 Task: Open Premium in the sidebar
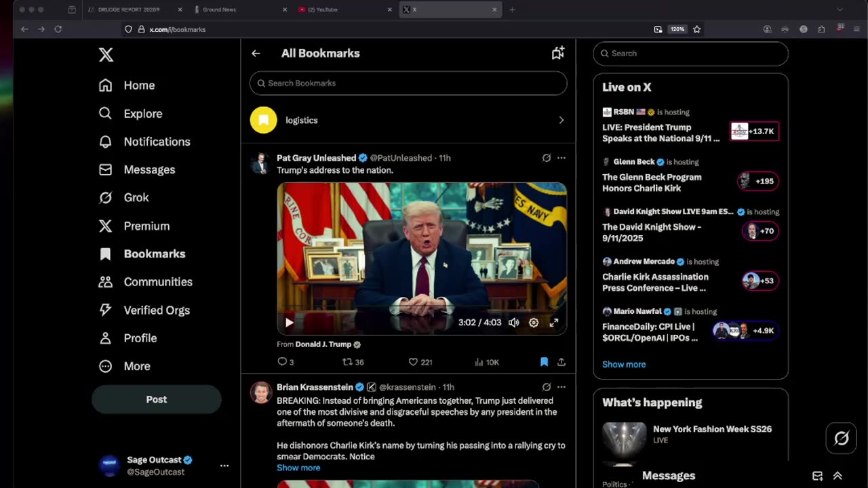pyautogui.click(x=134, y=226)
